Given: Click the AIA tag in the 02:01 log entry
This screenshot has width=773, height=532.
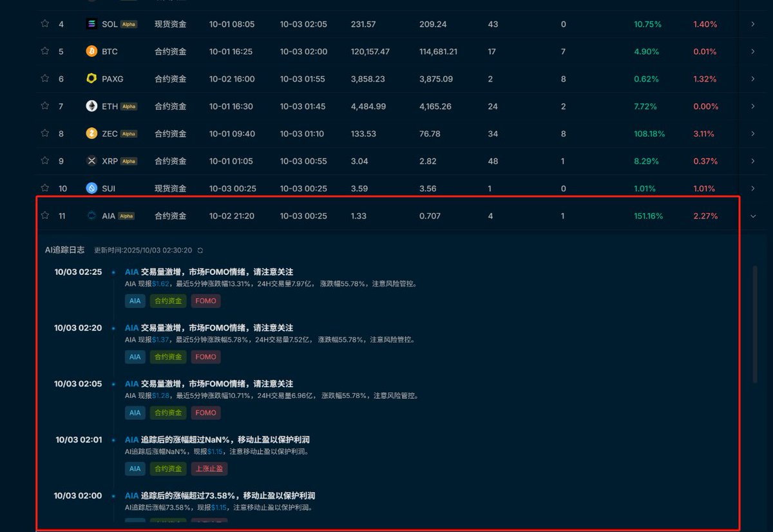Looking at the screenshot, I should [135, 469].
